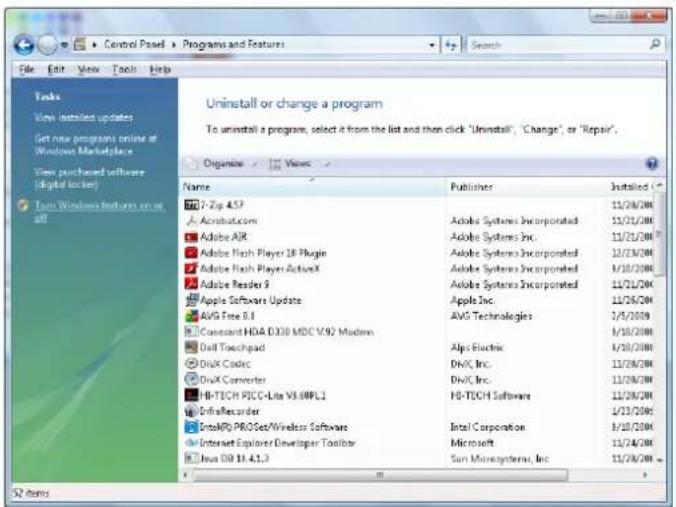Screen dimensions: 676x507
Task: Click the Forward navigation arrow
Action: 47,44
